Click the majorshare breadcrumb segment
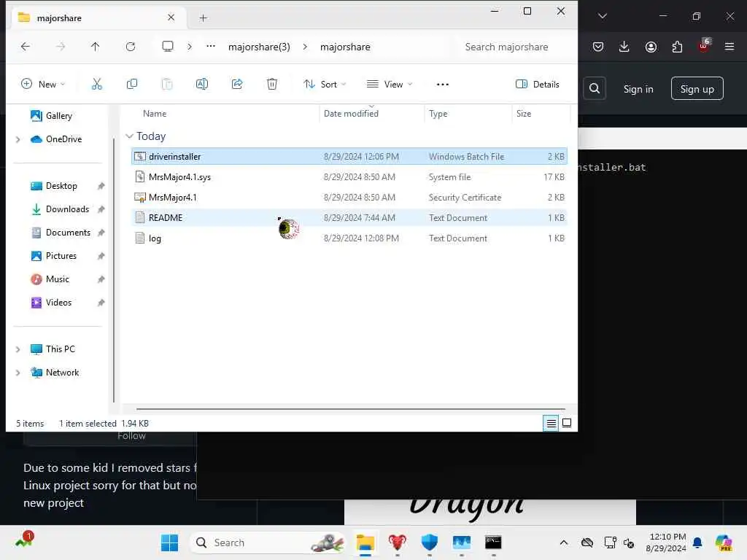747x560 pixels. [x=345, y=47]
